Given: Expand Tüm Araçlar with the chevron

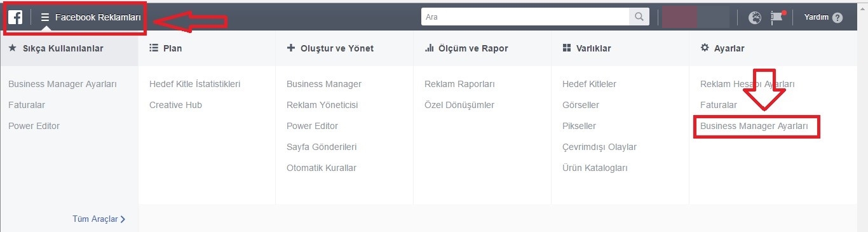Looking at the screenshot, I should [99, 219].
